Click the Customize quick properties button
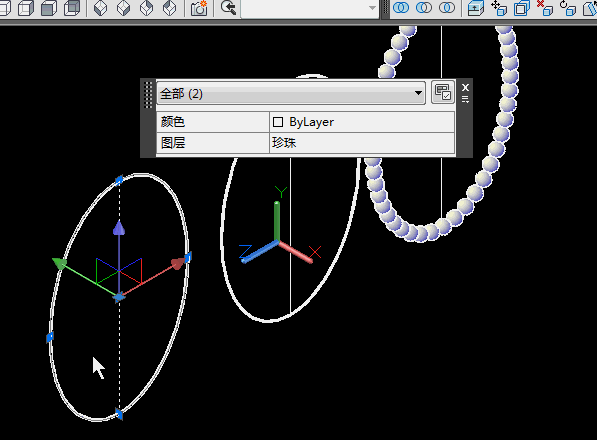The width and height of the screenshot is (597, 440). 443,92
